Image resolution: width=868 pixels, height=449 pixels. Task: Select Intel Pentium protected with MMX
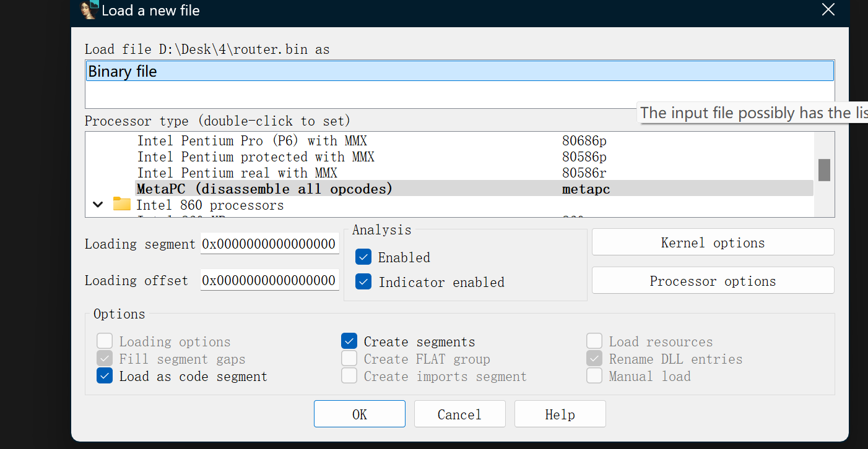256,157
